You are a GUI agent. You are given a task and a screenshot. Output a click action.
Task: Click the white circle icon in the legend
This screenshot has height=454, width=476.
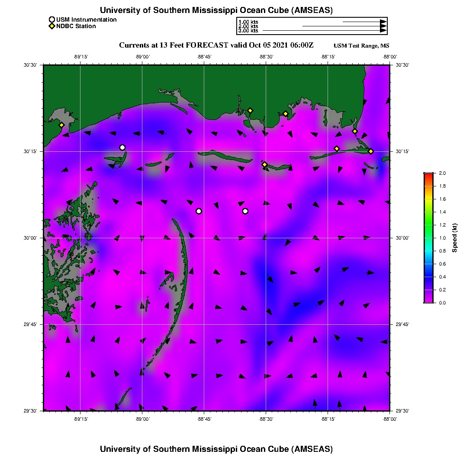(52, 19)
